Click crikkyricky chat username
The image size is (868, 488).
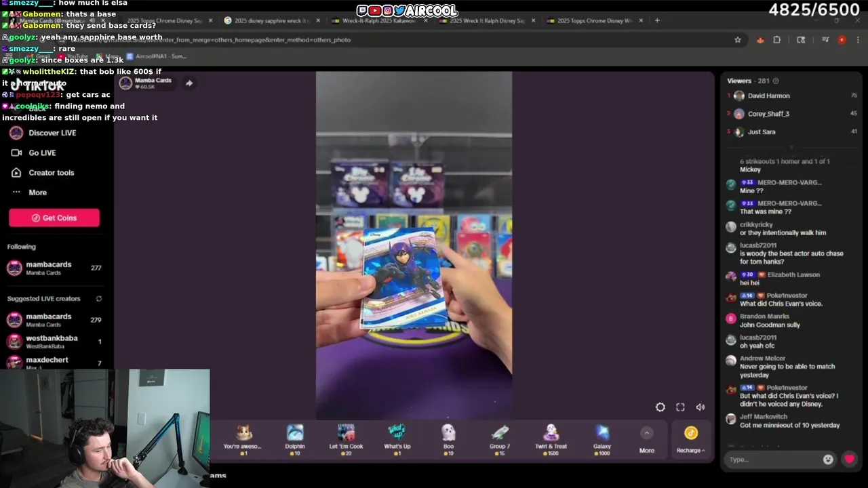[756, 224]
